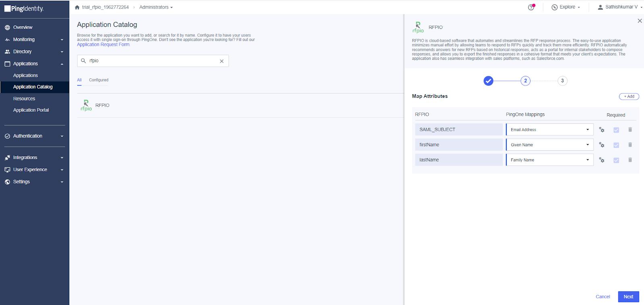Click the Next button
The image size is (644, 305).
(x=628, y=297)
